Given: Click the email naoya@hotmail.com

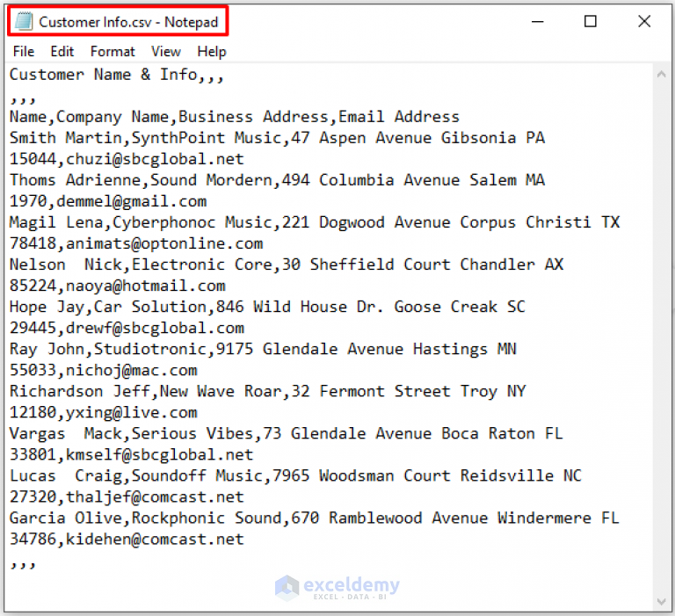Looking at the screenshot, I should click(x=146, y=286).
